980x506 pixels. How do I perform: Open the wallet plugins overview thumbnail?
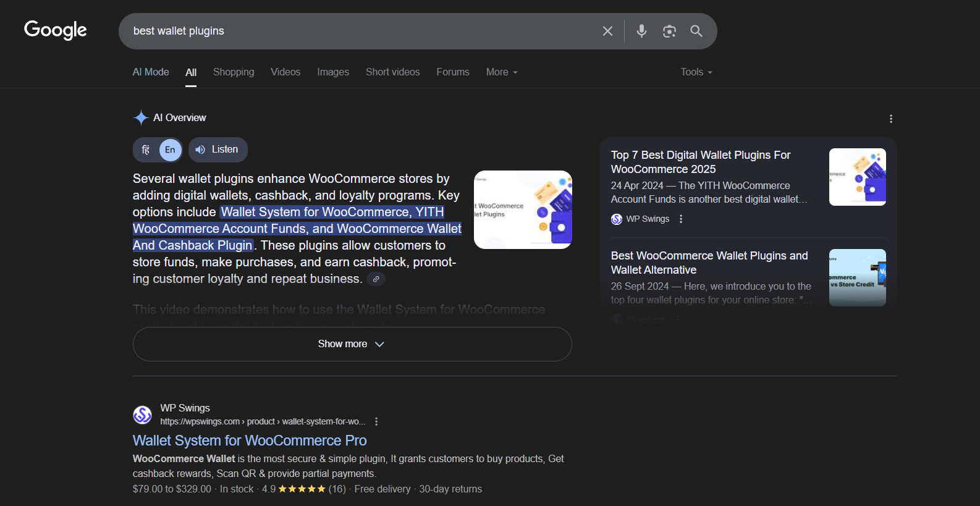(523, 209)
